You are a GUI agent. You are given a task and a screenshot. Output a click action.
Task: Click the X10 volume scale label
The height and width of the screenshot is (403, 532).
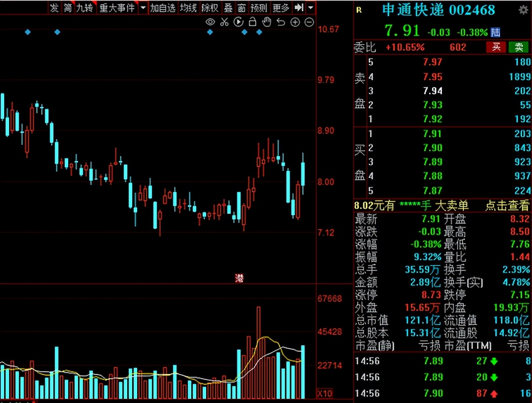(324, 393)
